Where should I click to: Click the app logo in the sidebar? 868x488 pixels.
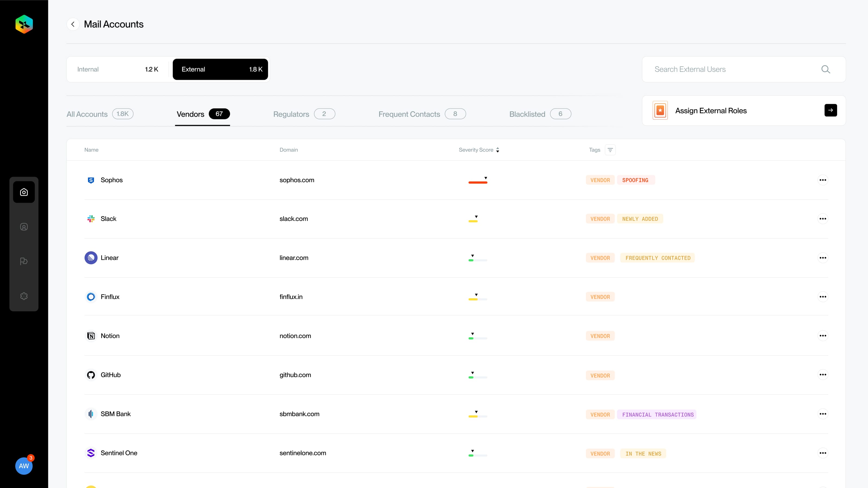click(x=24, y=24)
